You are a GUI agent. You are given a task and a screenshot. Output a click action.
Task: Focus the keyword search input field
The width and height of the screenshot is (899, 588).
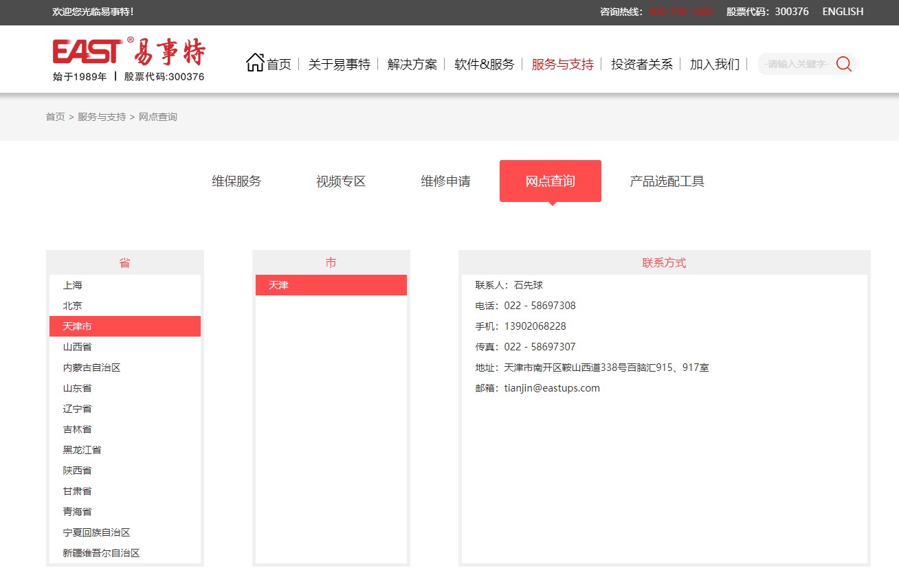pos(797,64)
